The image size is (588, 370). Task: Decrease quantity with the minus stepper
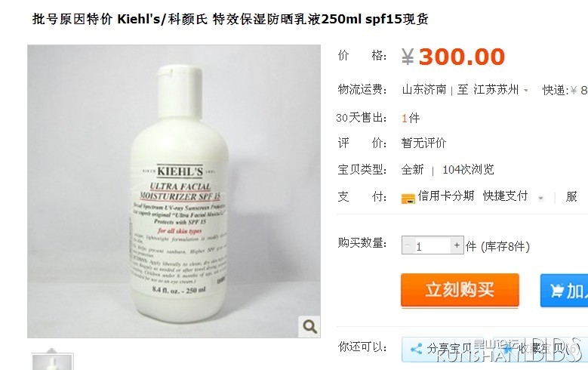tap(408, 245)
